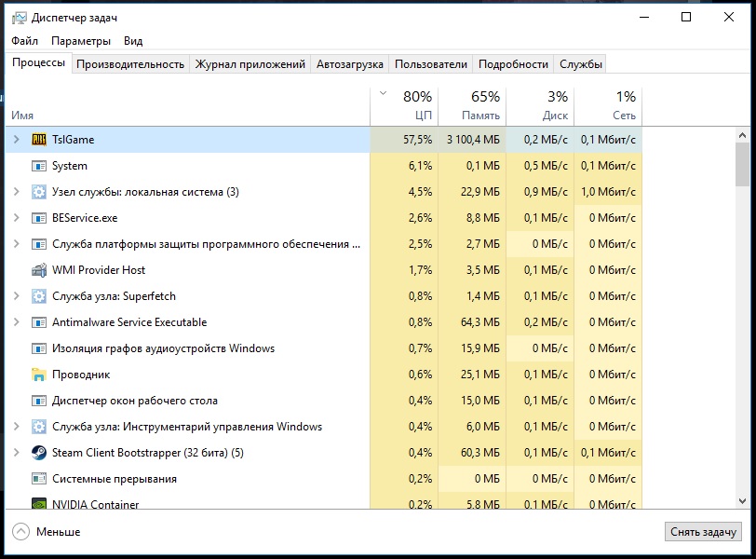
Task: Click the BEService.exe process icon
Action: pyautogui.click(x=39, y=218)
